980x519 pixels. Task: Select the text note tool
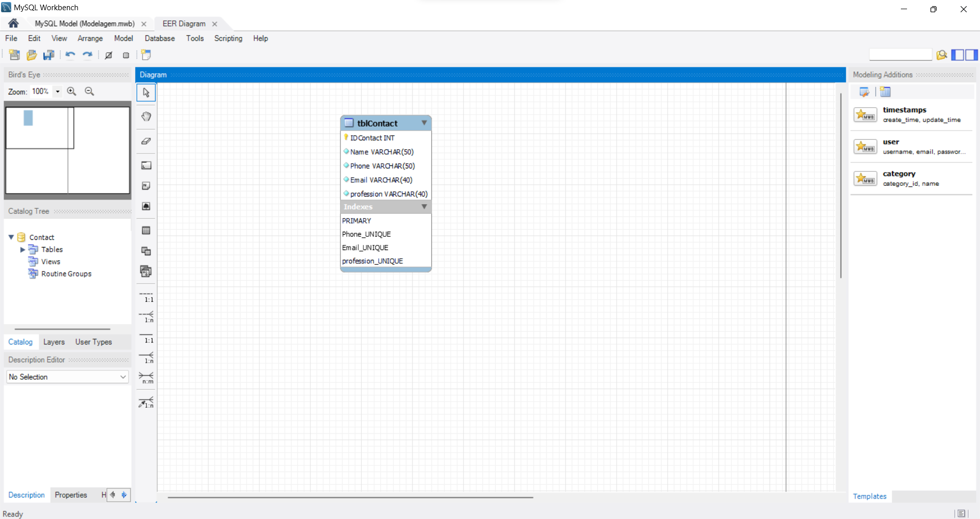point(146,186)
